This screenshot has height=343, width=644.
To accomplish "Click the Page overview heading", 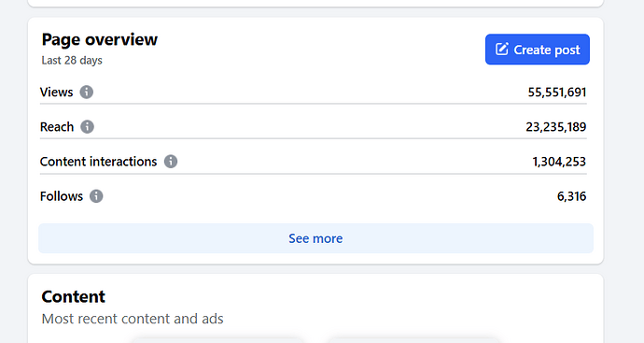I will point(99,39).
